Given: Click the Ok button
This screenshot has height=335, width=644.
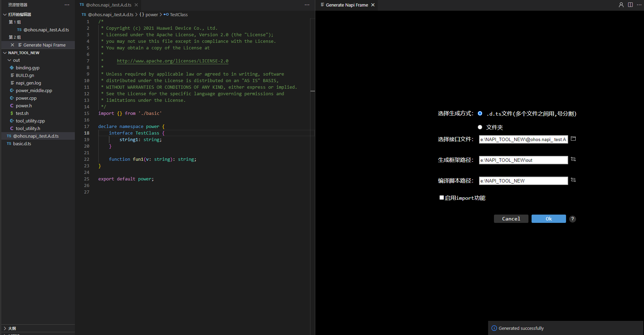Looking at the screenshot, I should pos(548,219).
